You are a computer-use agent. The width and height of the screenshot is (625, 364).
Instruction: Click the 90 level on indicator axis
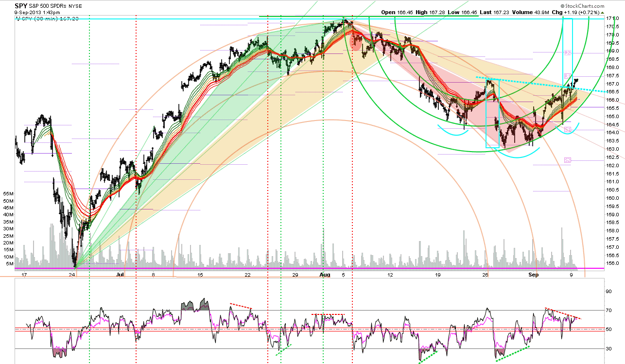click(x=608, y=291)
